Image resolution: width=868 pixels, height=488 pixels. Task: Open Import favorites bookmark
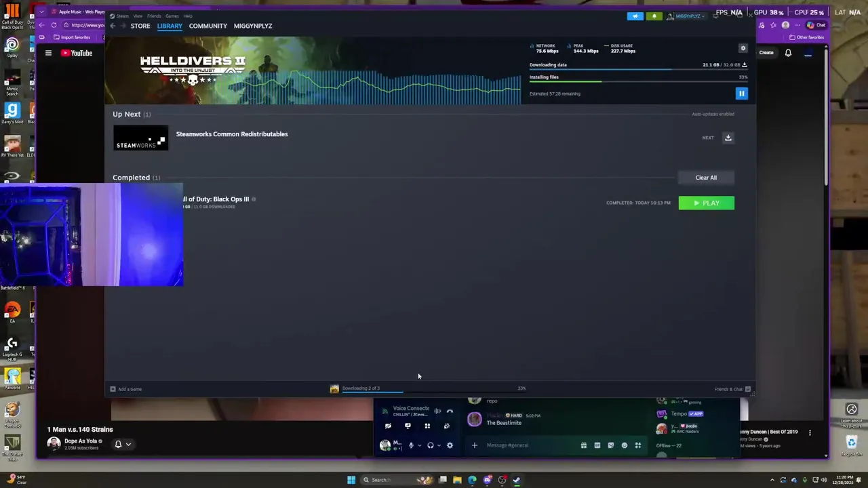point(72,37)
